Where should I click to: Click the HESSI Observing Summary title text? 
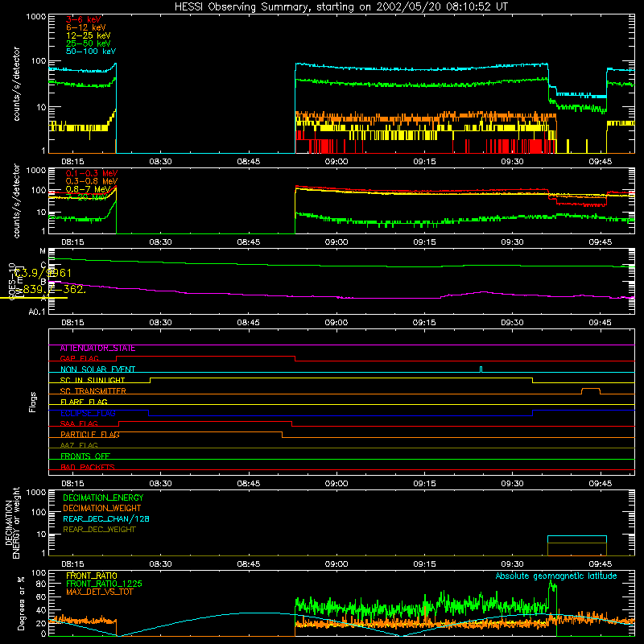click(x=341, y=7)
